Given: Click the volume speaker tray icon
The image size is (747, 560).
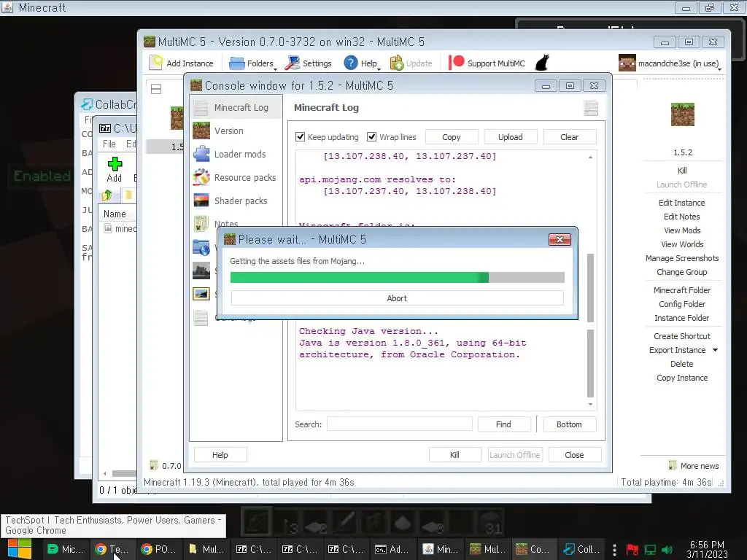Looking at the screenshot, I should click(x=667, y=550).
